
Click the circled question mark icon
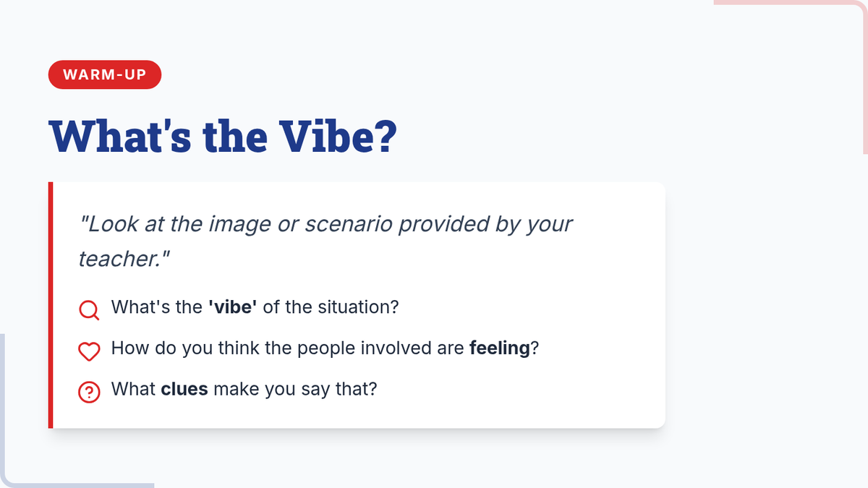click(89, 393)
